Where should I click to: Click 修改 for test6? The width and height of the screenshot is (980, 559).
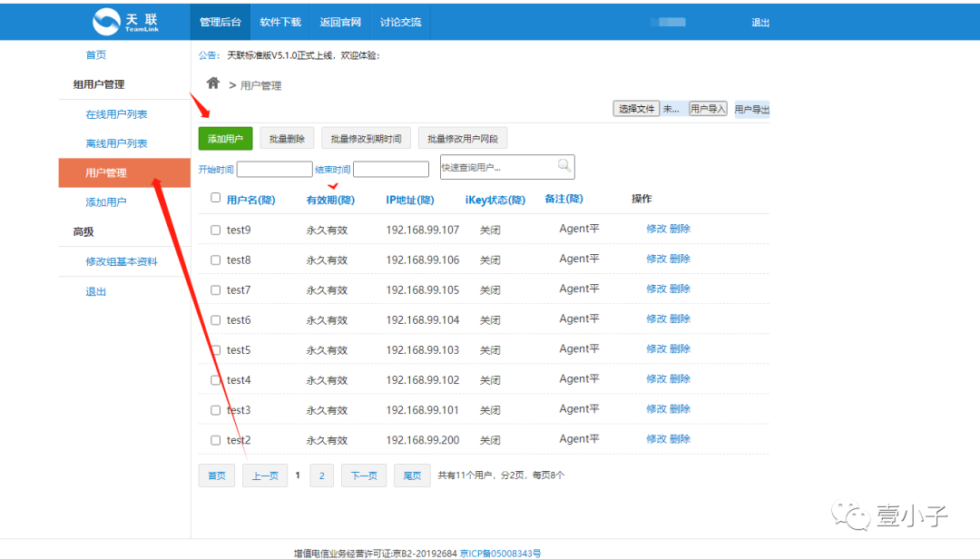656,319
